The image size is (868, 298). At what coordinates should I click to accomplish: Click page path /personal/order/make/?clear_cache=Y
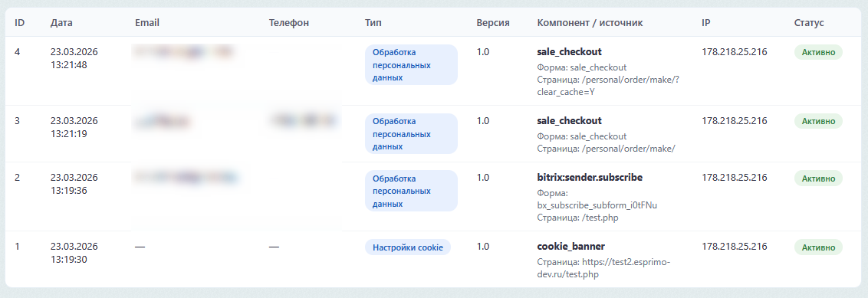point(608,86)
